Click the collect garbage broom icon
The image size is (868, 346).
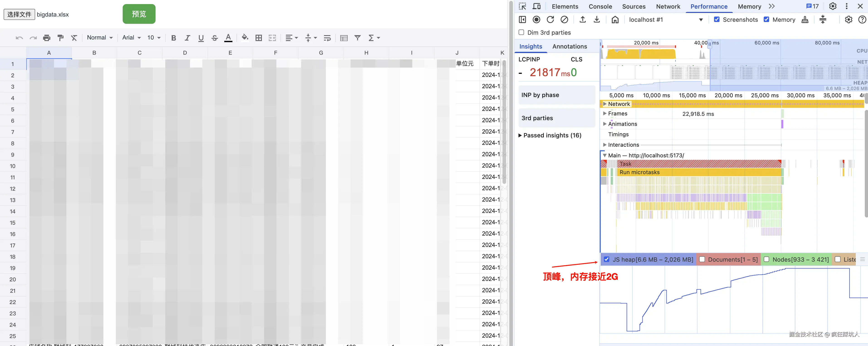(805, 19)
